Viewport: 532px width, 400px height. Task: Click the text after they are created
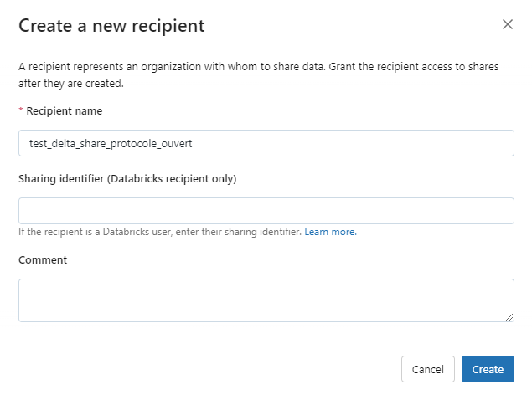click(71, 84)
